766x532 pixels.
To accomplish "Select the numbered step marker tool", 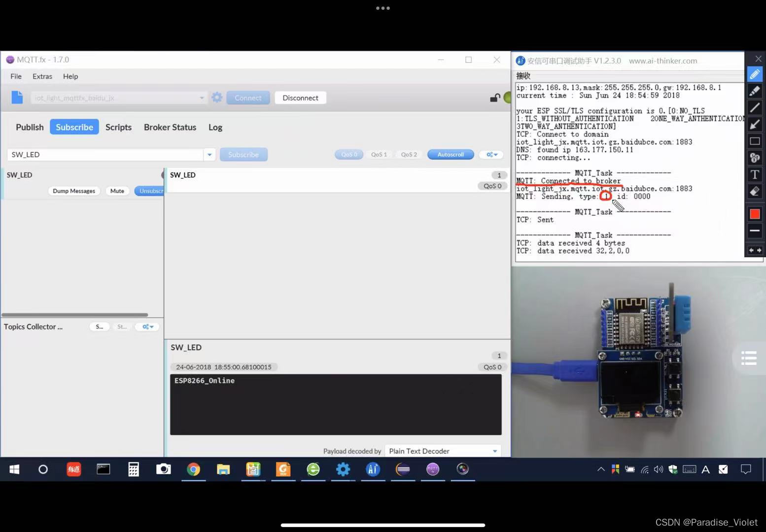I will point(755,158).
